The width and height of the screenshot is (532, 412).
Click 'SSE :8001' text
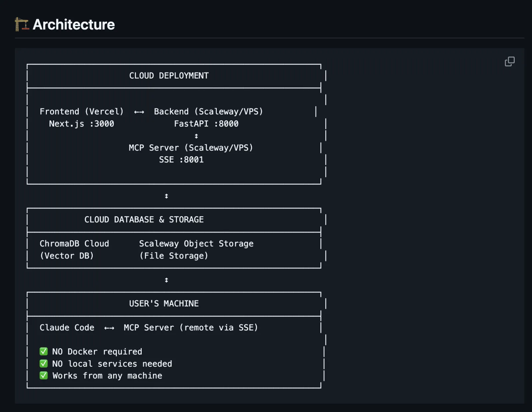(x=181, y=160)
